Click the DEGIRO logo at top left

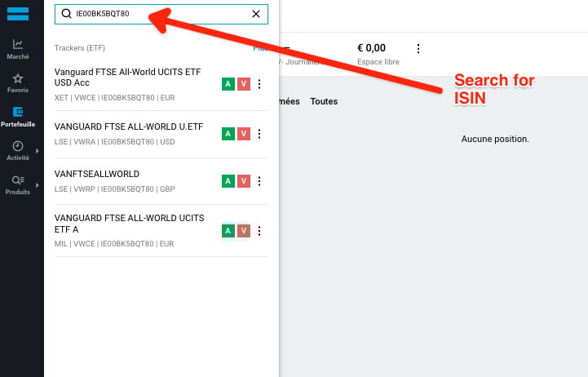point(18,12)
